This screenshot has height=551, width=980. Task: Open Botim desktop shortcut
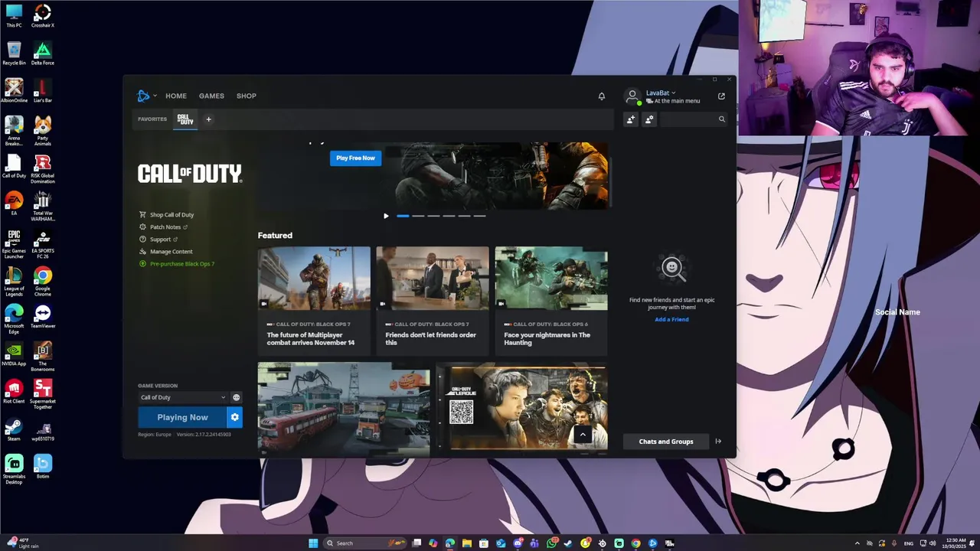(x=43, y=467)
